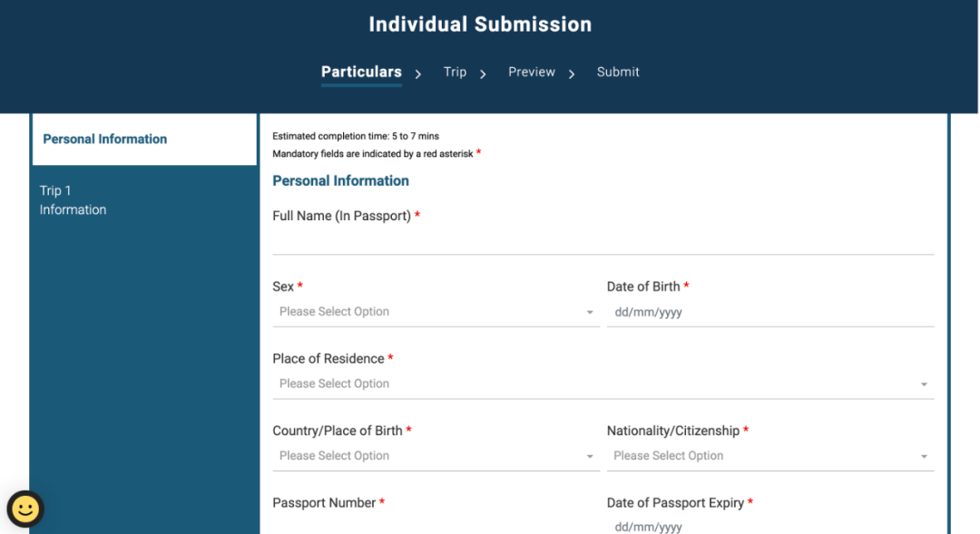980x534 pixels.
Task: Click the smiley face feedback icon
Action: [25, 509]
